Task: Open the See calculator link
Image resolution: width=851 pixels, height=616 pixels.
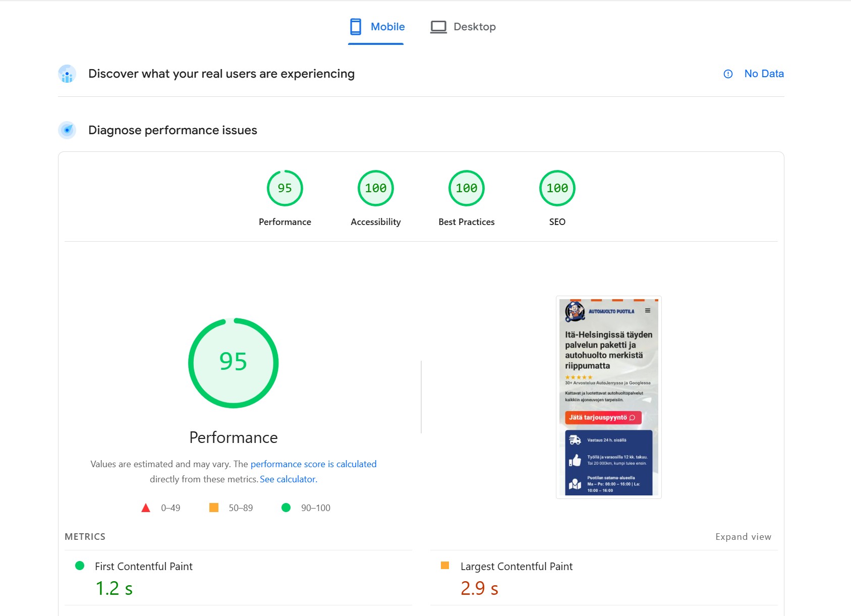Action: coord(288,479)
